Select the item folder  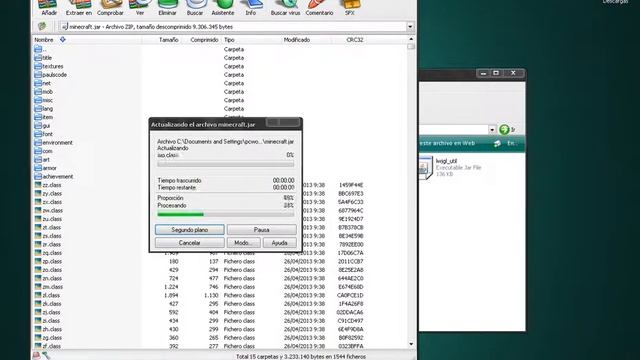click(x=44, y=117)
